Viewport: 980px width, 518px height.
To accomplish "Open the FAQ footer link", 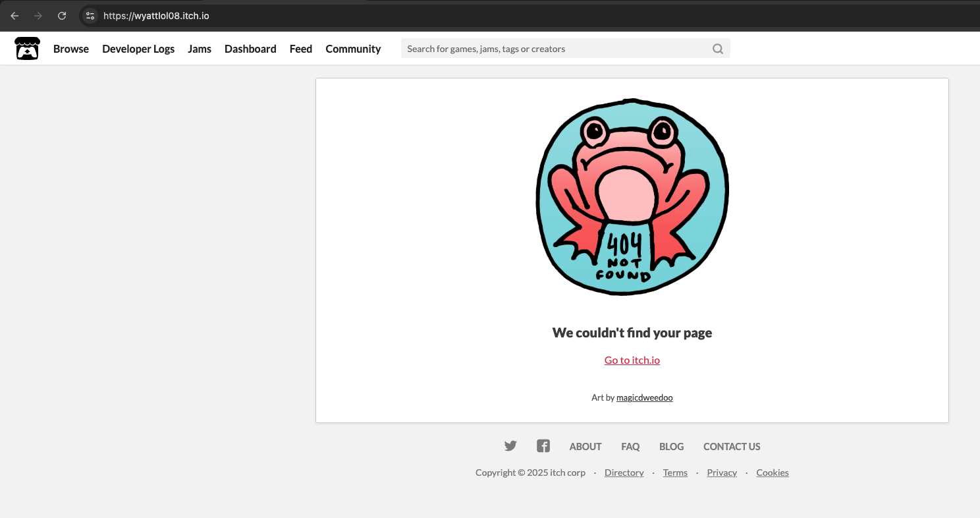I will 630,446.
